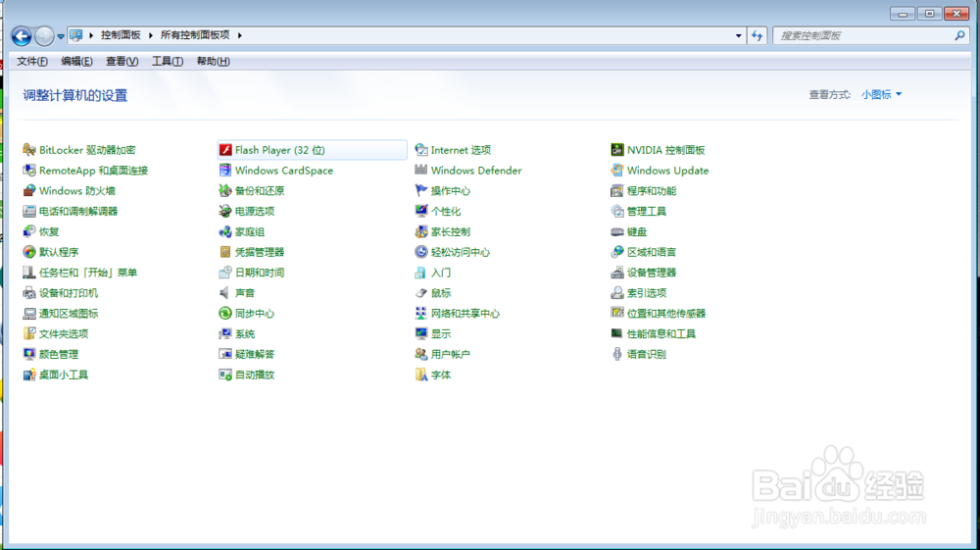980x550 pixels.
Task: Open the 鼠标 icon
Action: click(421, 293)
